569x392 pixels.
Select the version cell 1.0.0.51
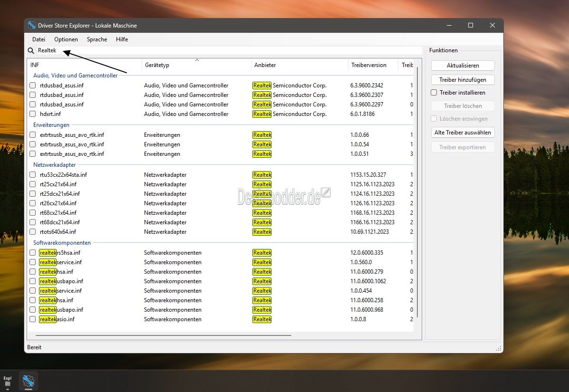pos(359,154)
